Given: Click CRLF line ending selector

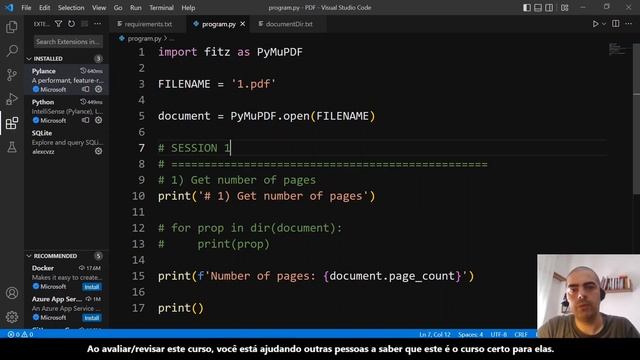Looking at the screenshot, I should (x=521, y=334).
